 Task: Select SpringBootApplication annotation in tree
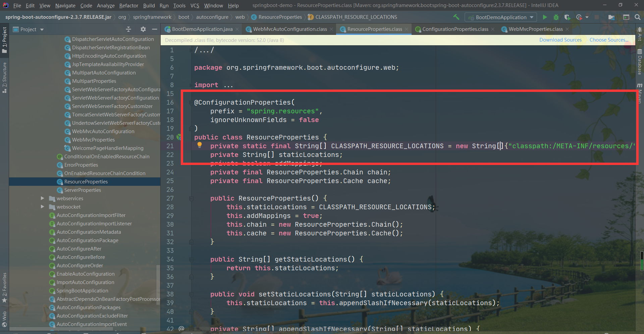(x=82, y=291)
